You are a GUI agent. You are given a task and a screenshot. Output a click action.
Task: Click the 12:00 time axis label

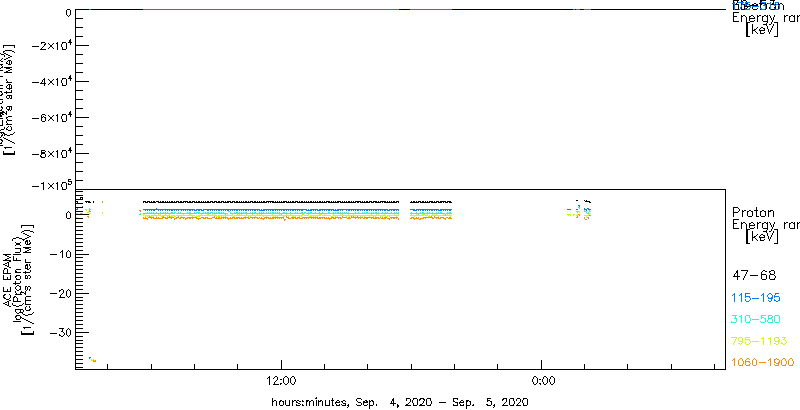(282, 380)
